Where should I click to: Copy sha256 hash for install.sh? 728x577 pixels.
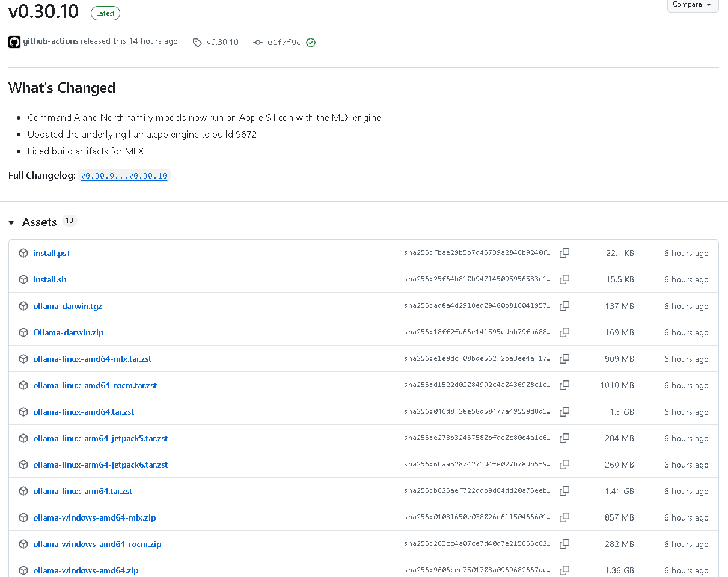click(x=564, y=279)
